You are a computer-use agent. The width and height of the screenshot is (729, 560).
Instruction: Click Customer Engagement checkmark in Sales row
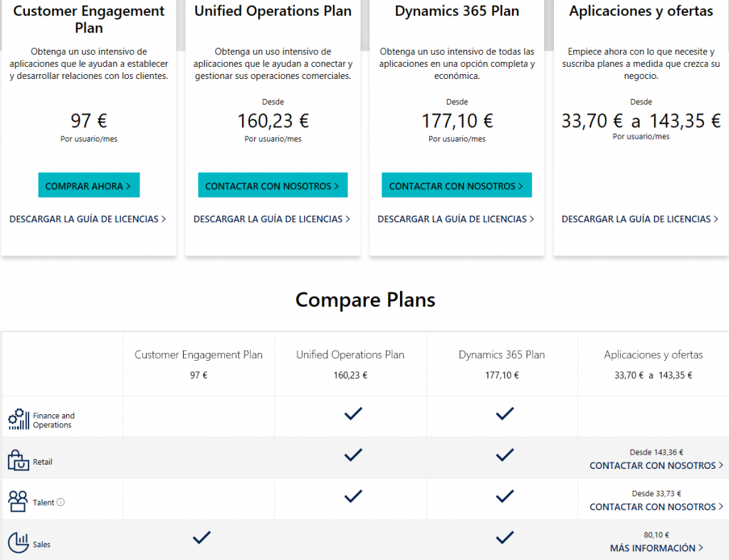coord(201,538)
